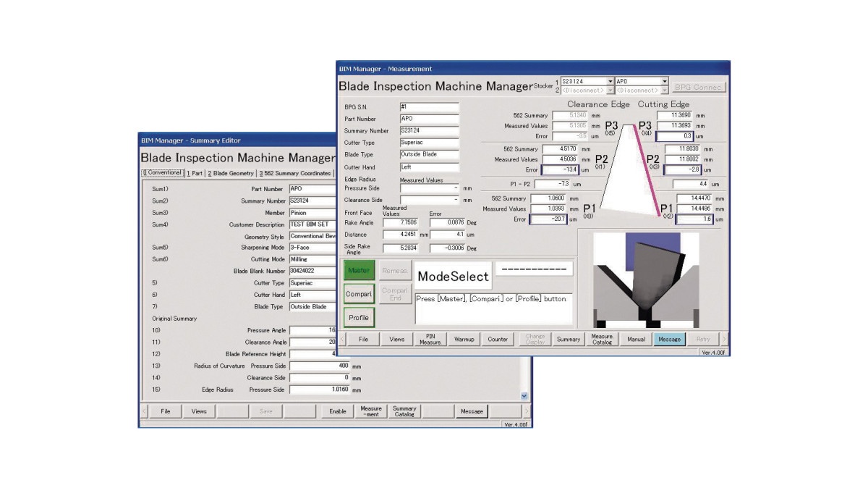Click Summary Number field in Measurement window
Viewport: 868px width, 488px height.
429,130
